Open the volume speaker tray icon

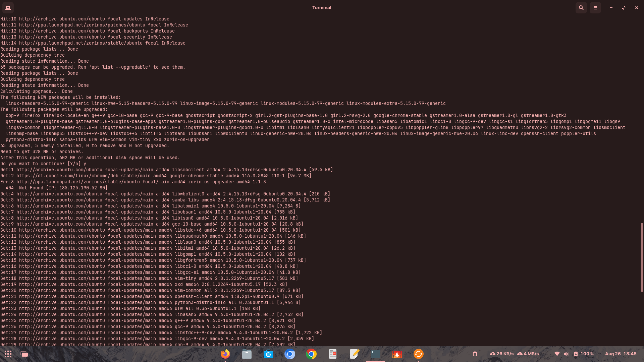click(x=566, y=354)
